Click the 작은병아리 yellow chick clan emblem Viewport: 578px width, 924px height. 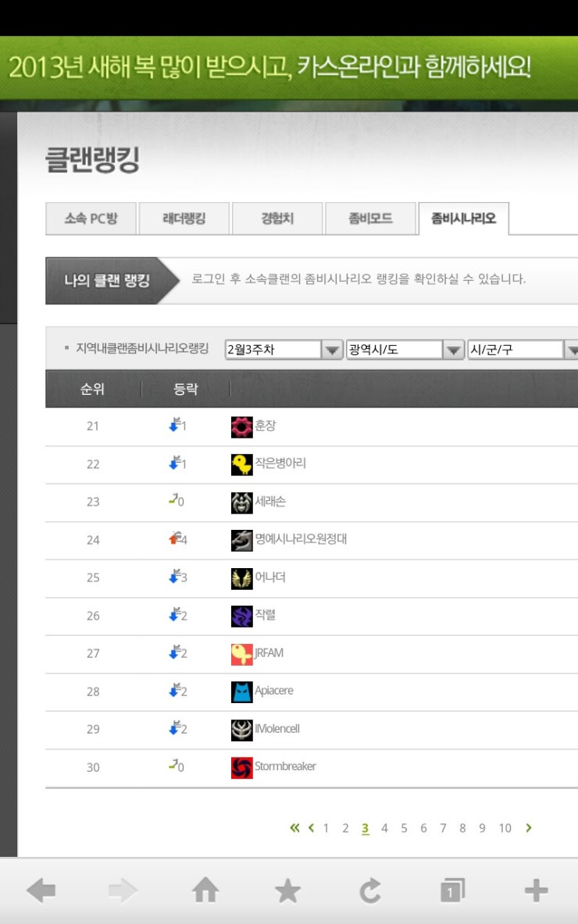(x=242, y=464)
